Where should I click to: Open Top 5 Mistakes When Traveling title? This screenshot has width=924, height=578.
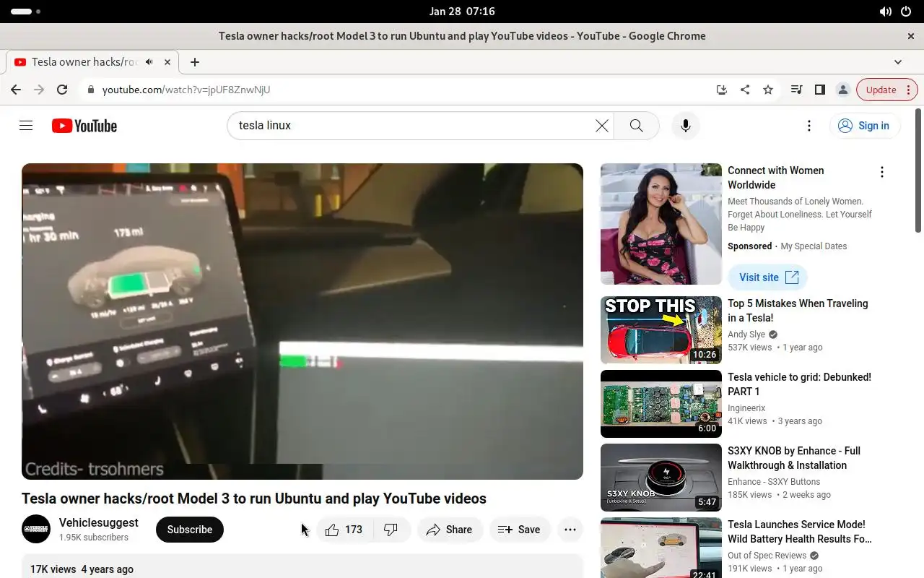[x=798, y=311]
